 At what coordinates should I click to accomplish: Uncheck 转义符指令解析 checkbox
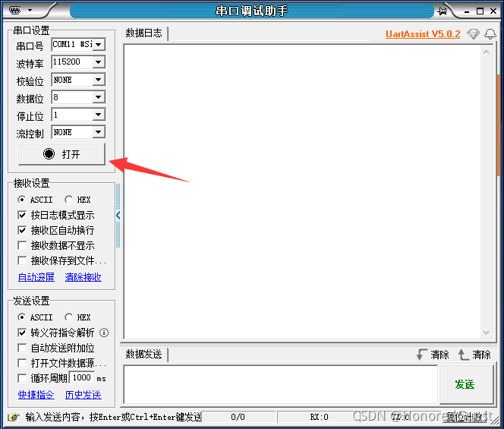[x=22, y=333]
